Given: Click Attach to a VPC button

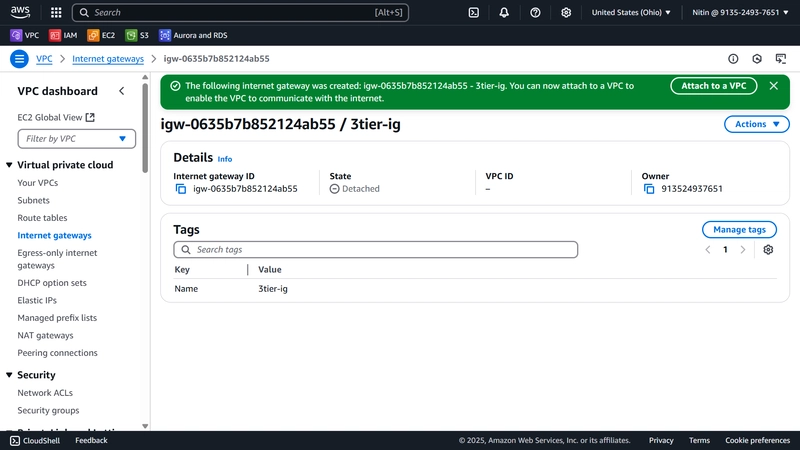Looking at the screenshot, I should click(x=714, y=86).
